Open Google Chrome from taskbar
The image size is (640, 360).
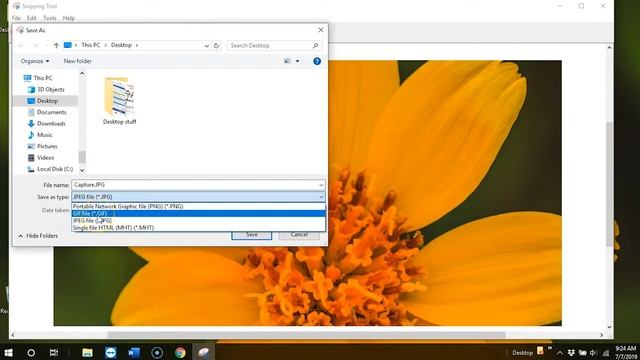click(x=180, y=353)
